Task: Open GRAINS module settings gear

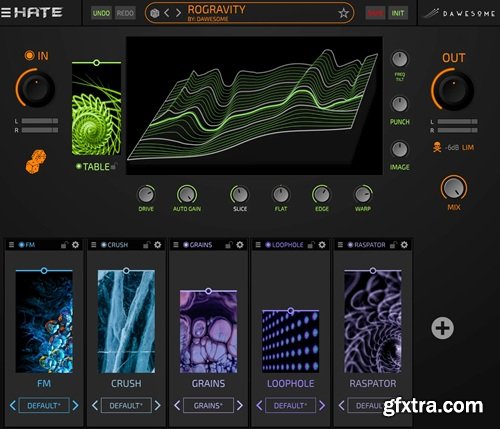Action: click(x=240, y=245)
